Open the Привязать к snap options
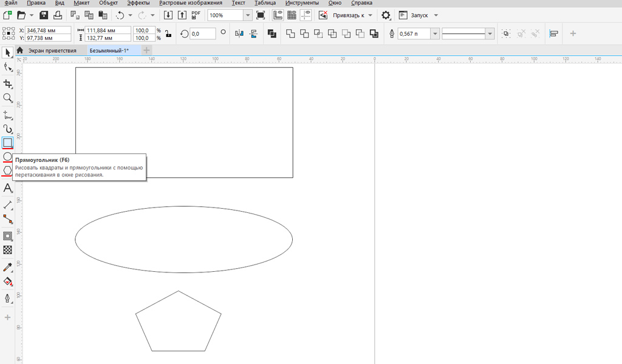The height and width of the screenshot is (364, 622). pos(353,15)
